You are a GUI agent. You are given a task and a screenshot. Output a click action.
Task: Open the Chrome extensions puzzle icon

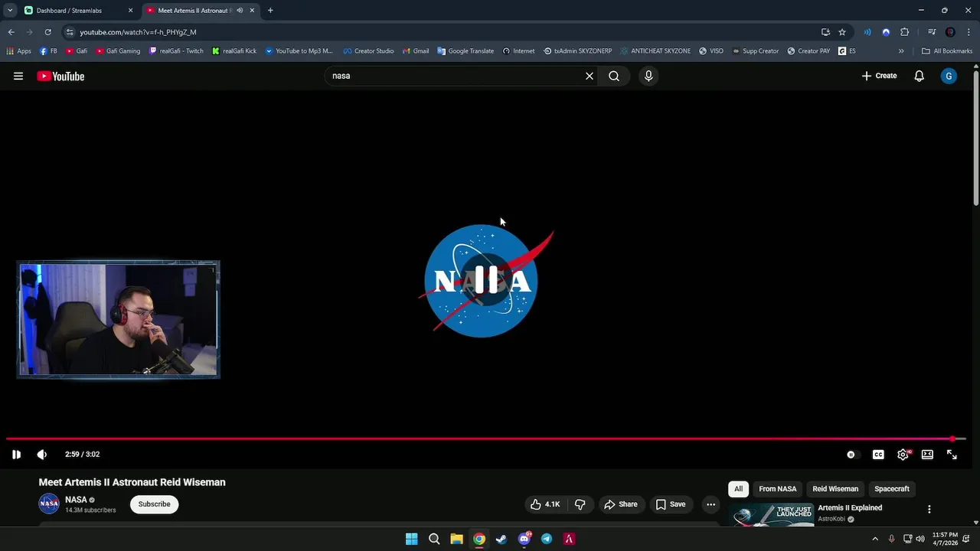pyautogui.click(x=904, y=32)
